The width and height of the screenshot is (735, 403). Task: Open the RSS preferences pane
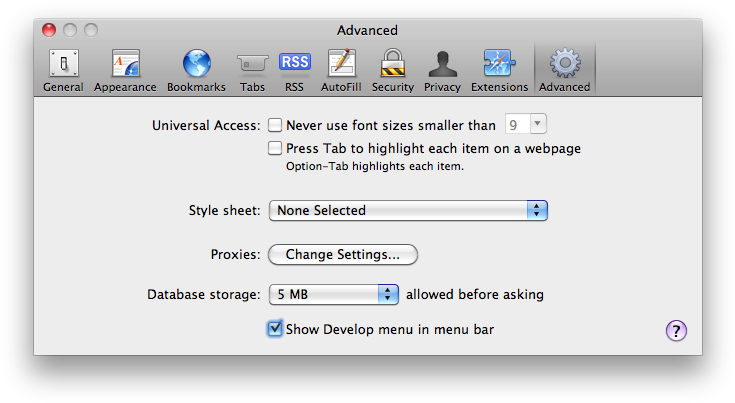coord(294,70)
